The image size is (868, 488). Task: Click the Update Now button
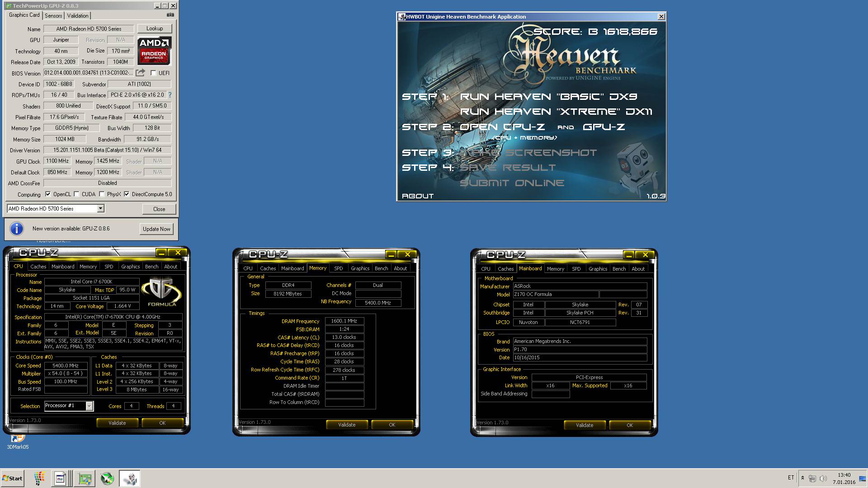156,229
